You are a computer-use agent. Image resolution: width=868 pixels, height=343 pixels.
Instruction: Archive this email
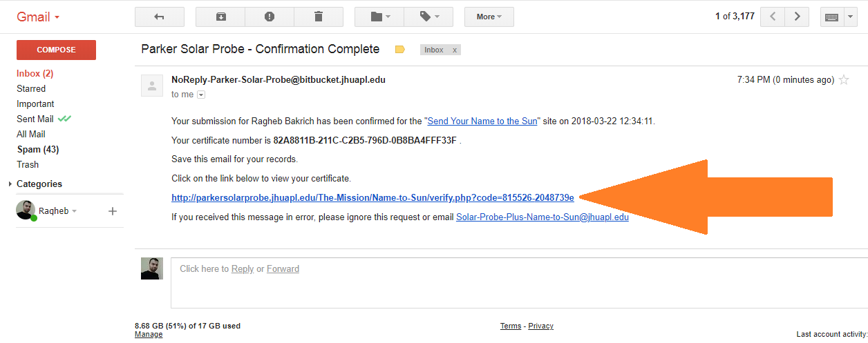point(220,17)
